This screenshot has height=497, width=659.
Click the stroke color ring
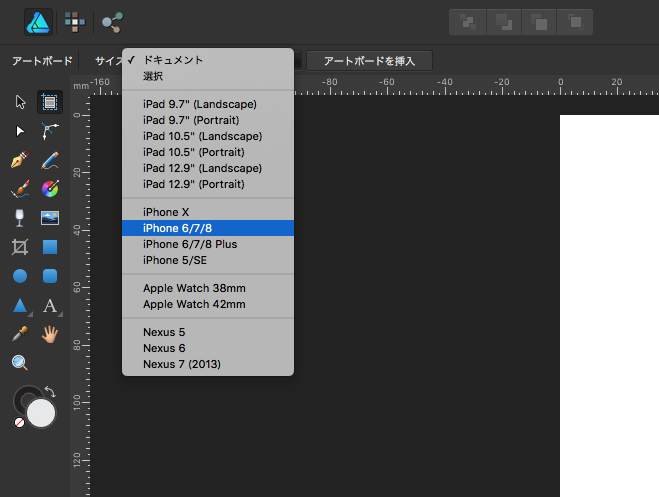click(21, 395)
